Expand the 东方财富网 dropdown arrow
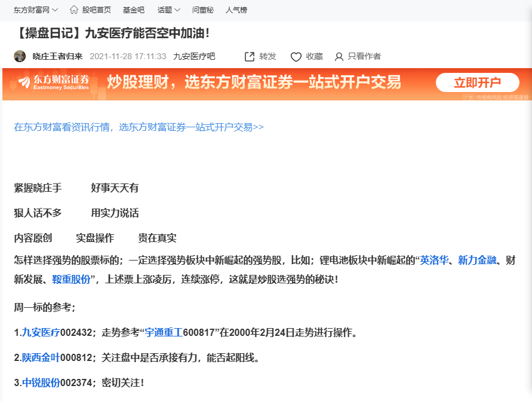The image size is (532, 401). click(x=54, y=10)
